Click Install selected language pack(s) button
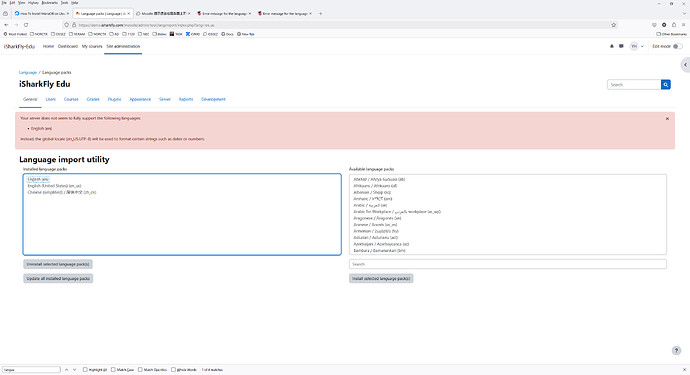This screenshot has height=375, width=690. coord(381,279)
